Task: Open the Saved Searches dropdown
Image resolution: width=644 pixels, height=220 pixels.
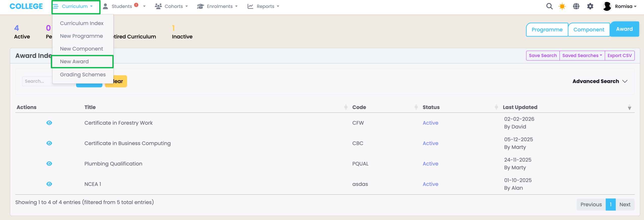Action: [582, 56]
